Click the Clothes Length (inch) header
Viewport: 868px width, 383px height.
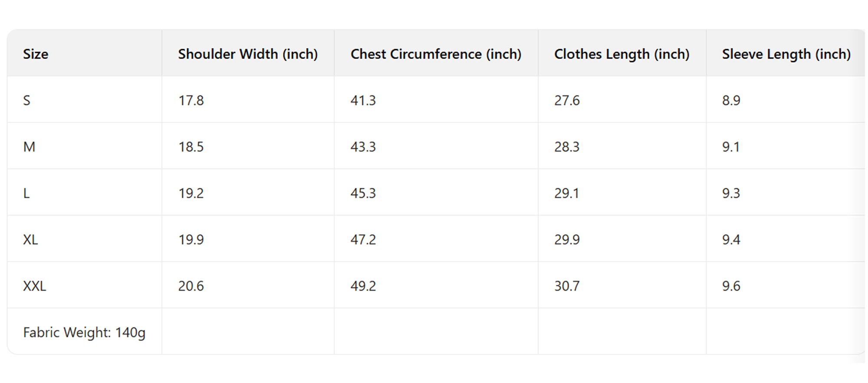[621, 54]
